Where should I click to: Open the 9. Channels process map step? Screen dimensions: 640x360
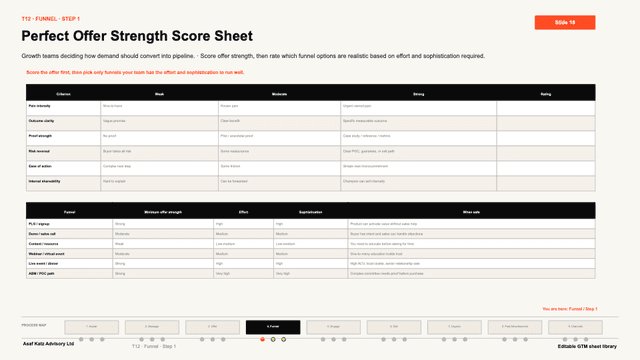pos(575,327)
